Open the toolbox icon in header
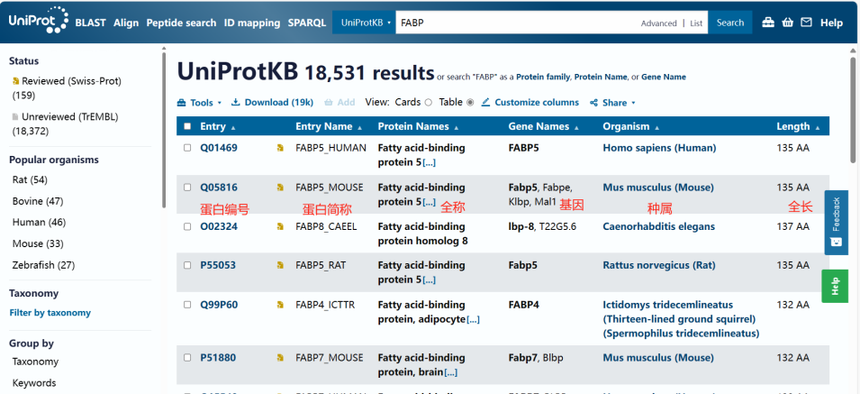Viewport: 860px width, 394px height. 768,22
